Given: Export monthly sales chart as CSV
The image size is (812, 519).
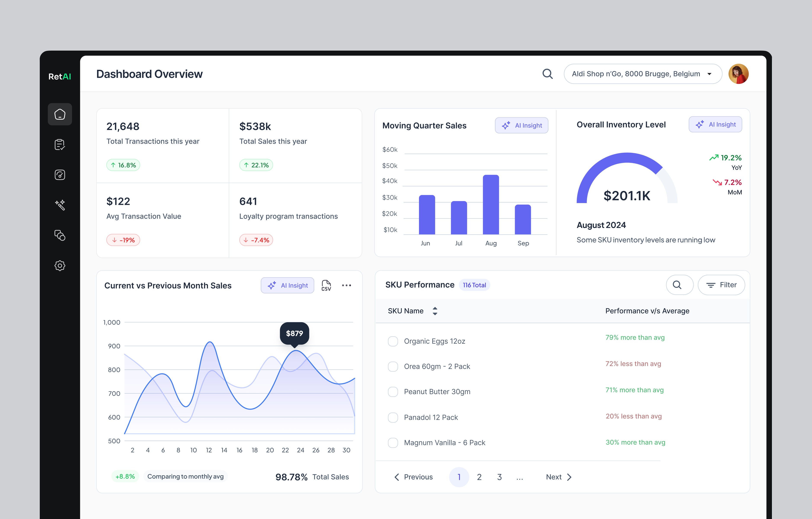Looking at the screenshot, I should (x=326, y=285).
